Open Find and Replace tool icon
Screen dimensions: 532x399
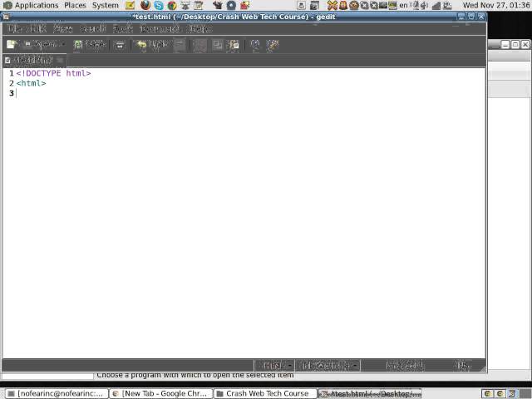click(273, 44)
